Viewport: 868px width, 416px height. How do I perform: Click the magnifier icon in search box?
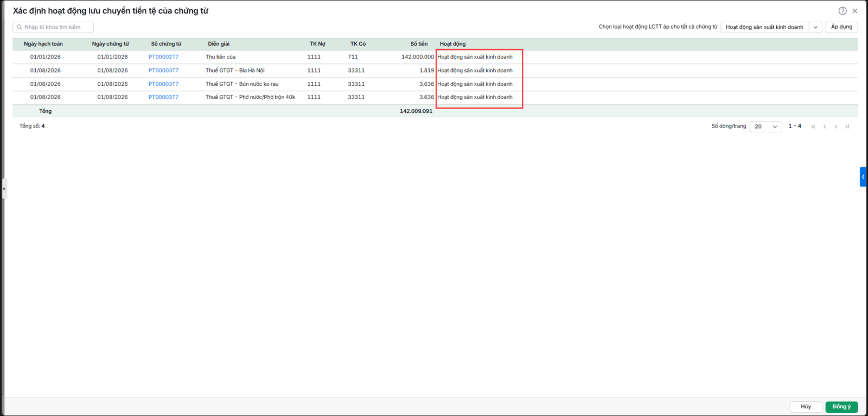pyautogui.click(x=20, y=27)
